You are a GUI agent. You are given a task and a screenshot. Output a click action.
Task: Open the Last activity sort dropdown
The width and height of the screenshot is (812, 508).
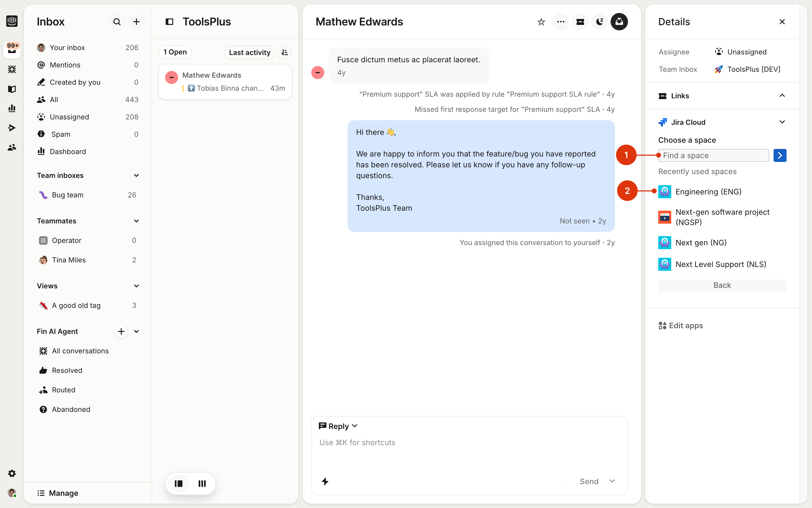[250, 53]
